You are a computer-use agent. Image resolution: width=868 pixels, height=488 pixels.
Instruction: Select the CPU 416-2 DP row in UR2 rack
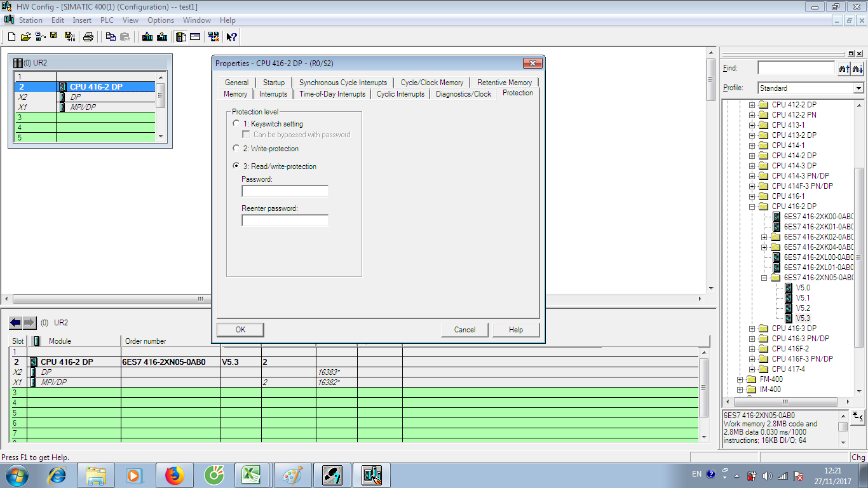(x=85, y=87)
